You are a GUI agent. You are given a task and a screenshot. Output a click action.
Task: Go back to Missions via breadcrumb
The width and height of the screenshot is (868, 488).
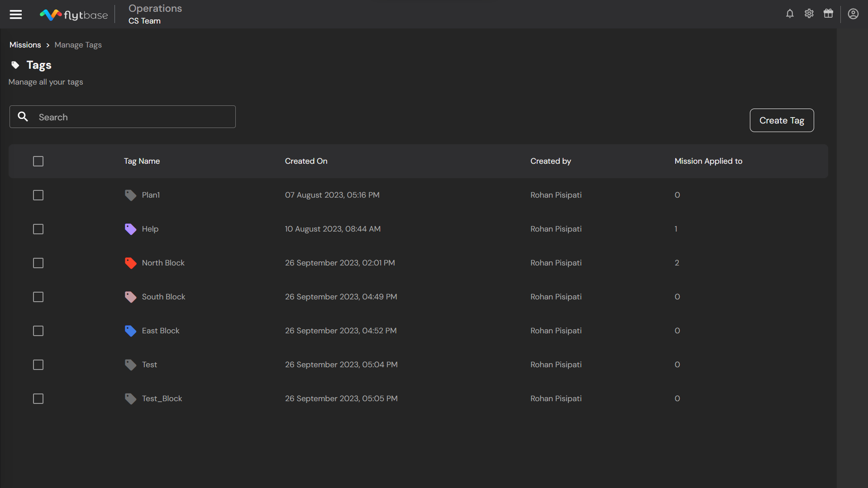coord(25,45)
